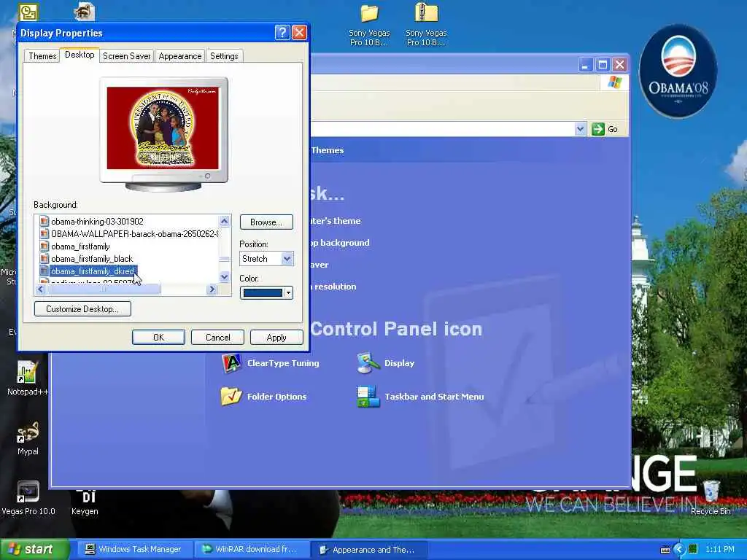
Task: Select OBAMA-WALLPAPER-barack-obama background
Action: pyautogui.click(x=134, y=234)
